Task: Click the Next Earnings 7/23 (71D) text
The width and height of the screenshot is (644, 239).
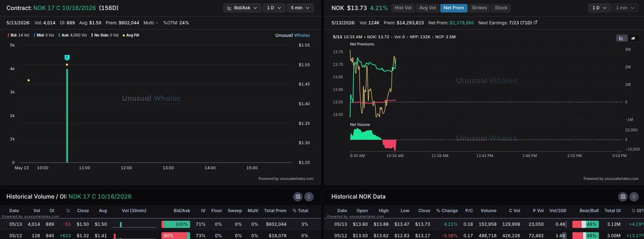Action: 504,23
